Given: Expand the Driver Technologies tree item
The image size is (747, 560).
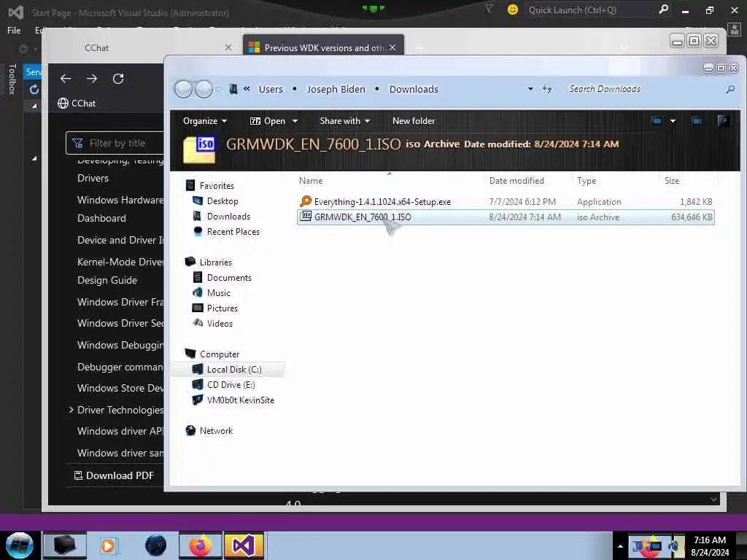Looking at the screenshot, I should (x=71, y=410).
